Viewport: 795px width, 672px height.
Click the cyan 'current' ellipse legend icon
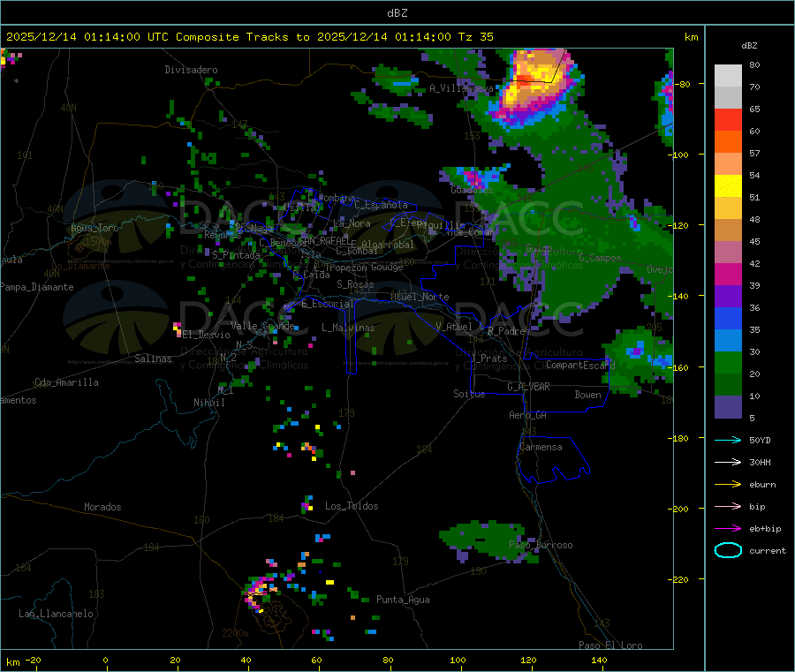point(728,550)
